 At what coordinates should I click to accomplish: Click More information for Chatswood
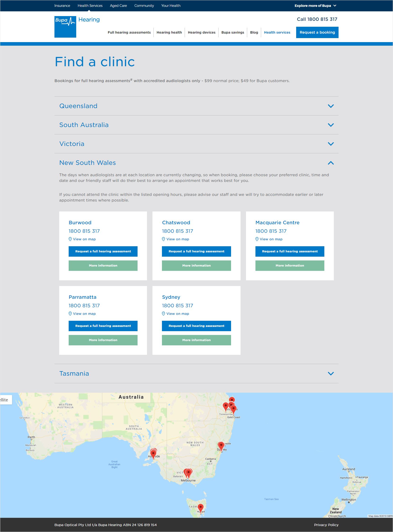[x=196, y=265]
